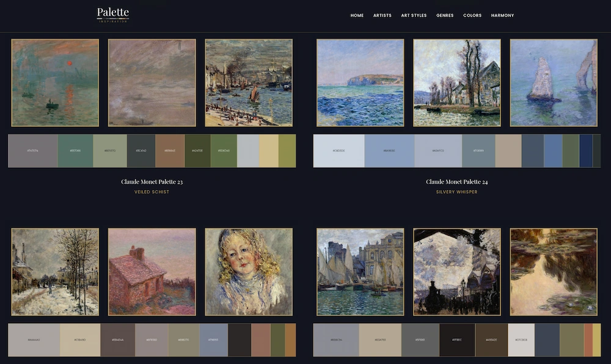This screenshot has height=364, width=611.
Task: Select the sage swatch in Palette 23
Action: [x=110, y=151]
